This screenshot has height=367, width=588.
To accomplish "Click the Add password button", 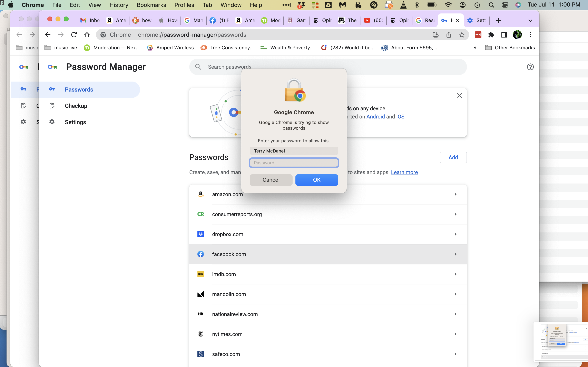I will (453, 157).
